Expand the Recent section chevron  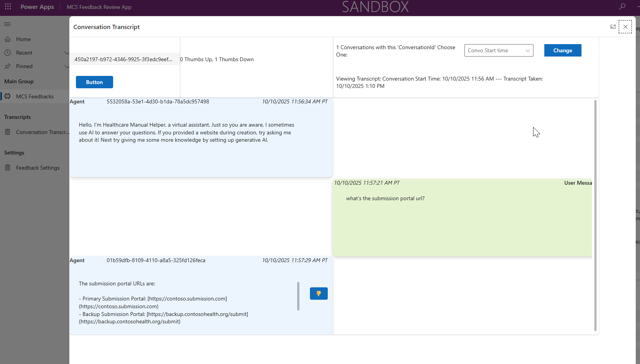67,53
